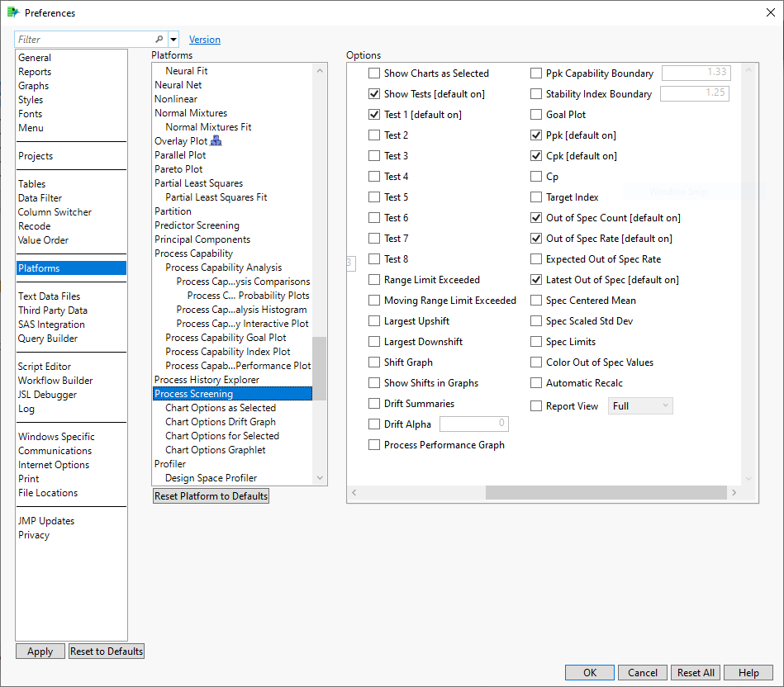
Task: Open Help for Preferences
Action: 748,672
